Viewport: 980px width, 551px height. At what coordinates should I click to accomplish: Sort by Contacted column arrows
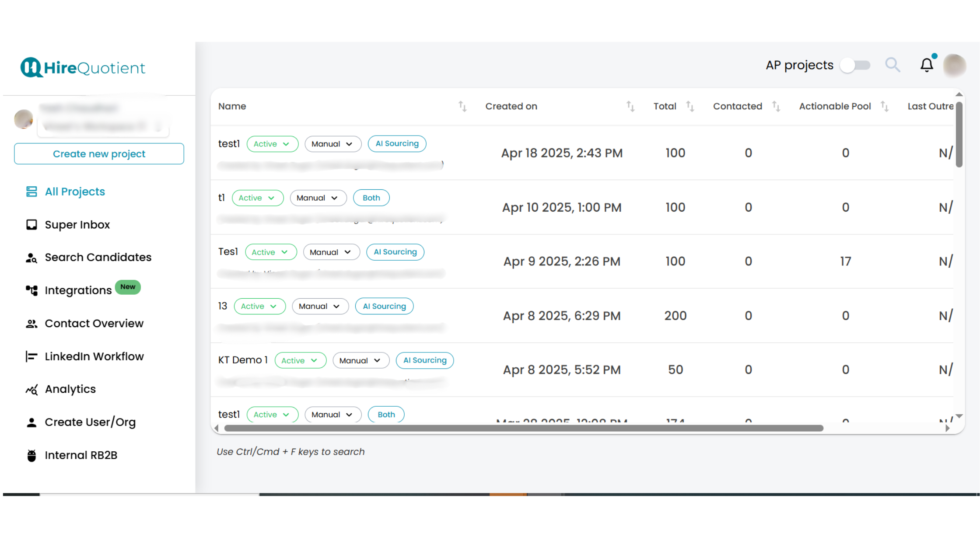pyautogui.click(x=776, y=106)
